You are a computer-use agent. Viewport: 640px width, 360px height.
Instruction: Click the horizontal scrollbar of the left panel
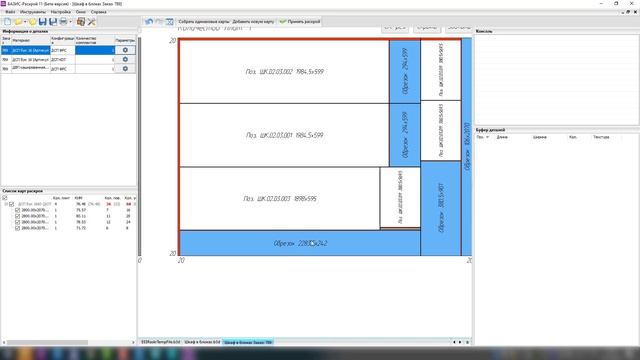(47, 342)
